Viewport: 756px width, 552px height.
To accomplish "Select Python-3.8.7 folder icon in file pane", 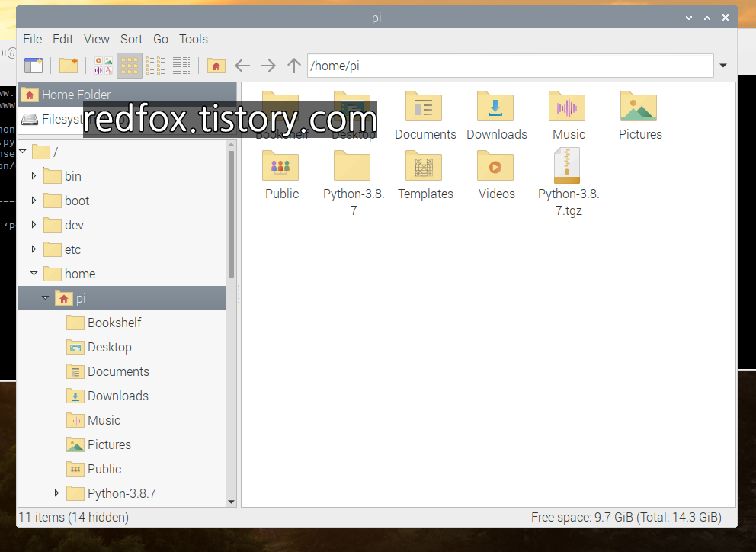I will pos(352,165).
